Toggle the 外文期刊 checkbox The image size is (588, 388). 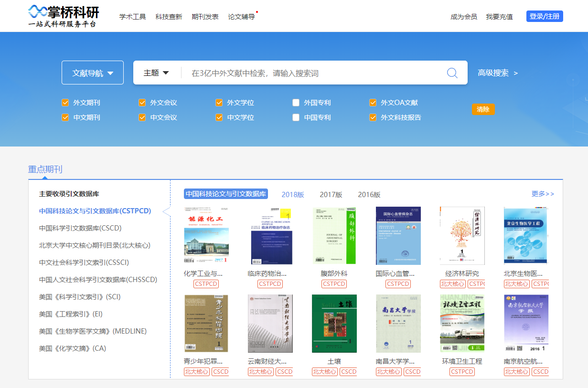pos(65,103)
